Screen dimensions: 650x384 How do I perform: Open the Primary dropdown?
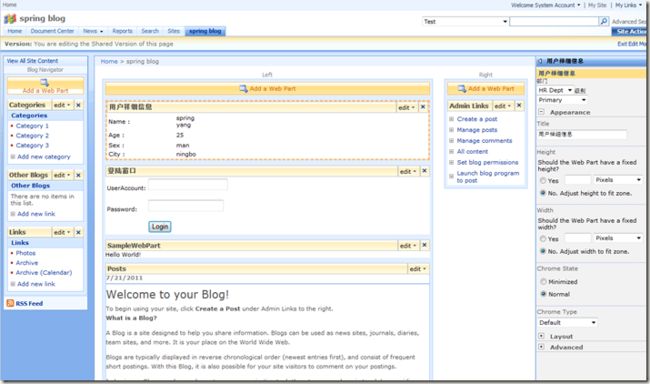pyautogui.click(x=562, y=100)
